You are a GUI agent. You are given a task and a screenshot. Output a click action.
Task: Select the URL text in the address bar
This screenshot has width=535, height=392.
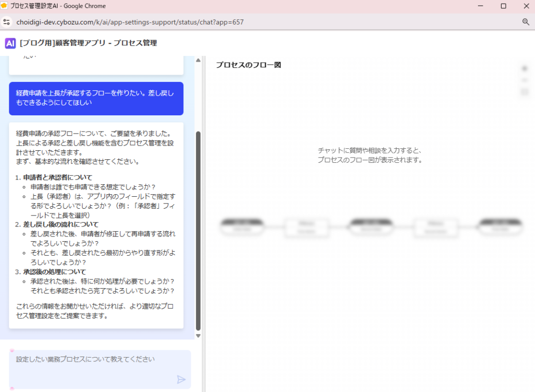(130, 22)
